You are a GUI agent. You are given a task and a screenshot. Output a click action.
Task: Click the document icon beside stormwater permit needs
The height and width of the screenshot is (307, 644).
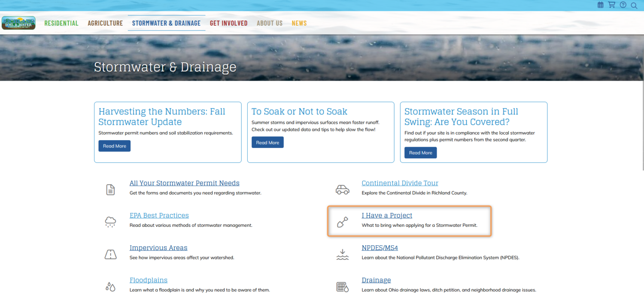click(110, 189)
